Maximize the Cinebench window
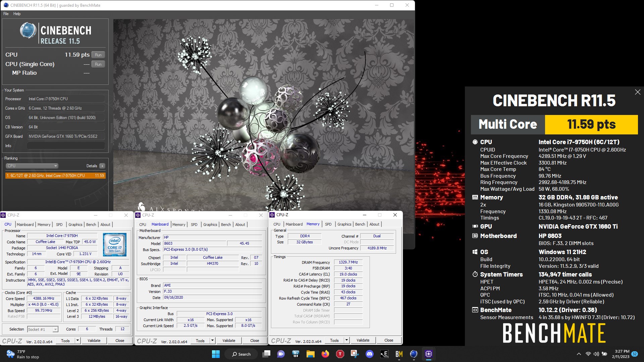 point(391,5)
